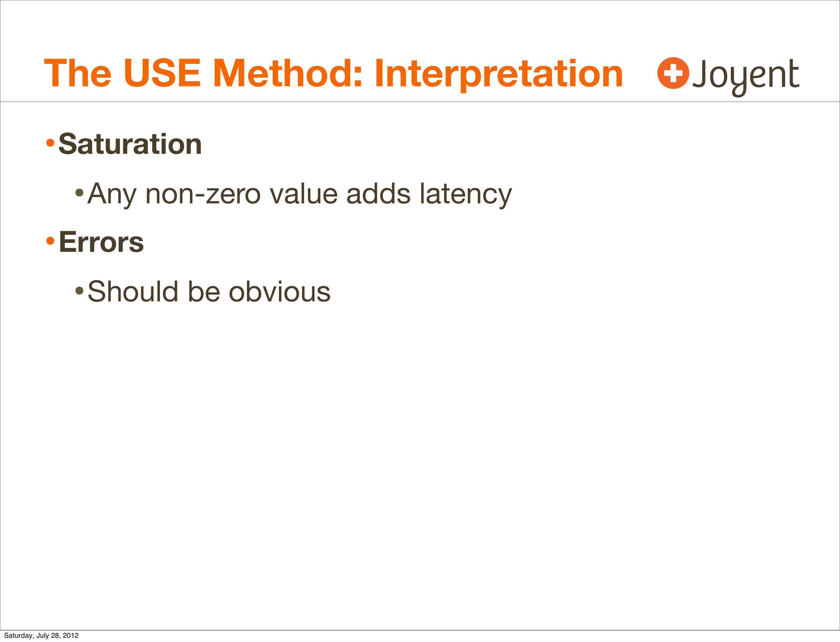Click the word 'latency' in the first sub-bullet
Screen dimensions: 840x642
pos(466,194)
